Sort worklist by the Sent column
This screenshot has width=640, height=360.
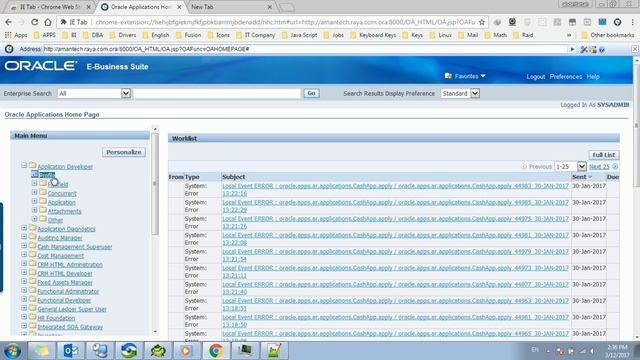click(582, 177)
